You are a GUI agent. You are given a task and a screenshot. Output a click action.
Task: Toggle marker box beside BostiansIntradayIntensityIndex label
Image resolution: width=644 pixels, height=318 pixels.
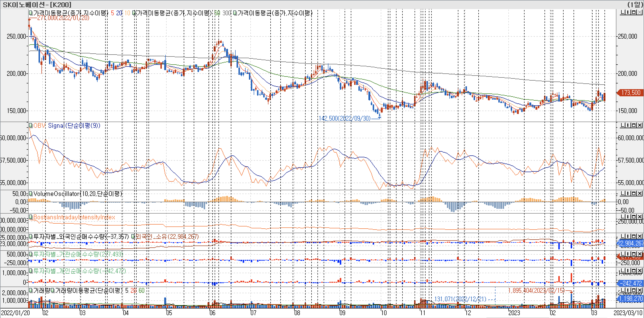pos(30,217)
